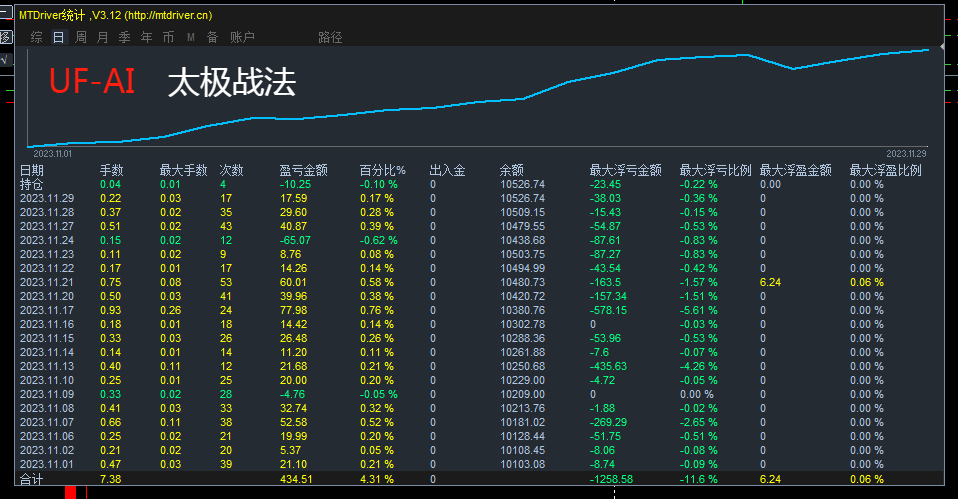Switch to the 账户 account tab
The height and width of the screenshot is (499, 958).
[x=243, y=37]
